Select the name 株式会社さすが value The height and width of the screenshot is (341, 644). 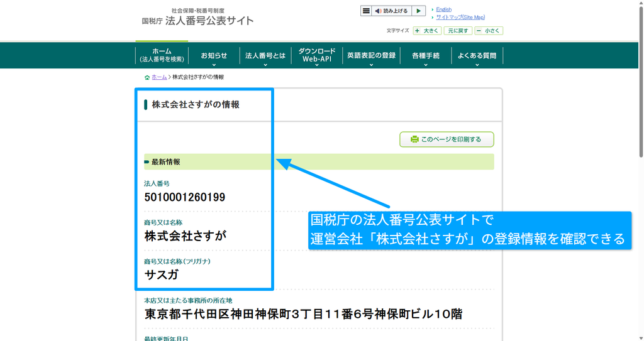pyautogui.click(x=186, y=236)
